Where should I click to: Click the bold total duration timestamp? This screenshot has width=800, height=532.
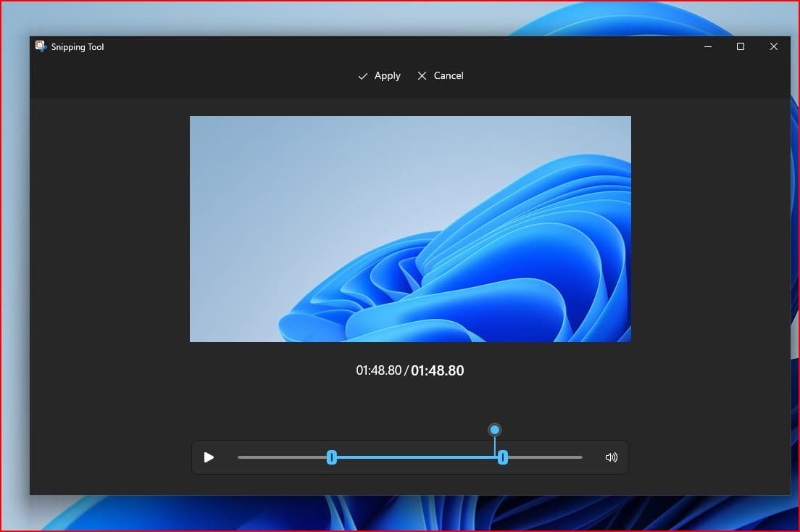(x=438, y=370)
